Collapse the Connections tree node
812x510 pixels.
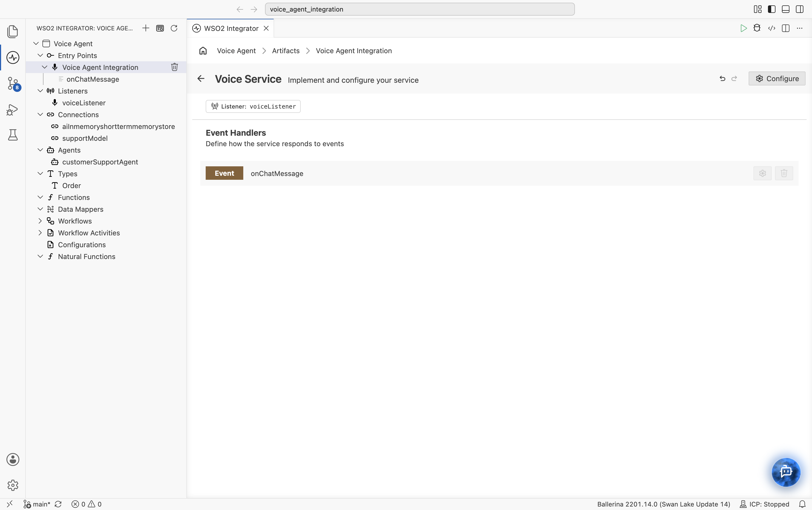[40, 114]
